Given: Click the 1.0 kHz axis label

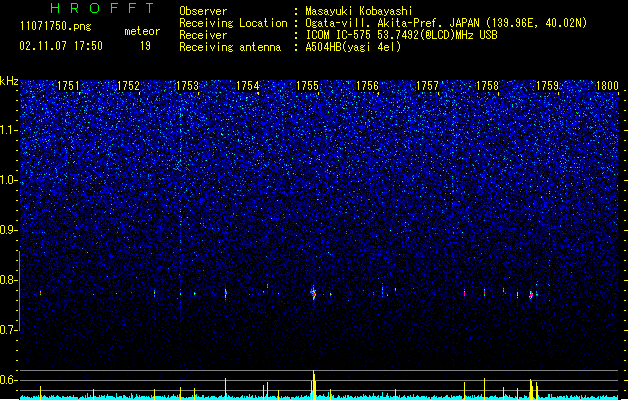Looking at the screenshot, I should click(9, 180).
